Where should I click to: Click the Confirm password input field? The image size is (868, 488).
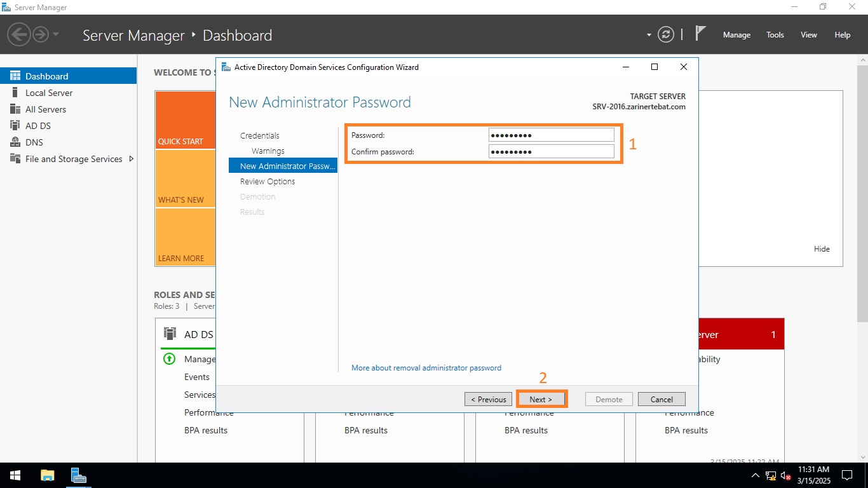[x=552, y=151]
